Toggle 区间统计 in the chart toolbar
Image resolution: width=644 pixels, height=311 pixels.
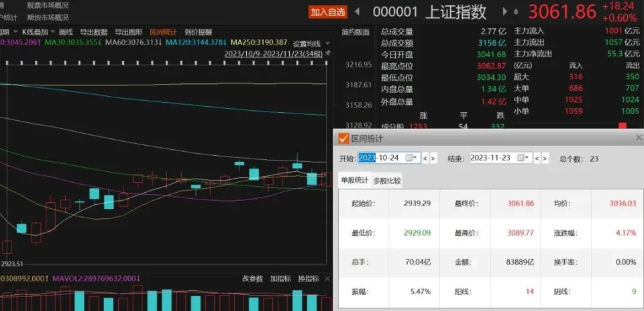point(164,32)
